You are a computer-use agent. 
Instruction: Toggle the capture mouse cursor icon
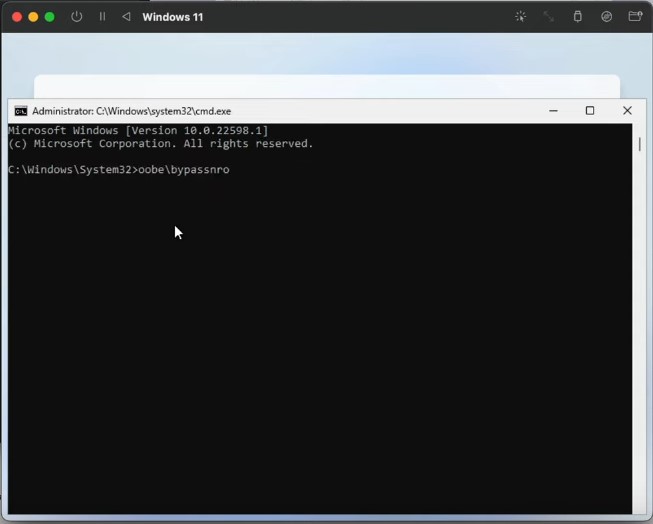click(x=521, y=17)
